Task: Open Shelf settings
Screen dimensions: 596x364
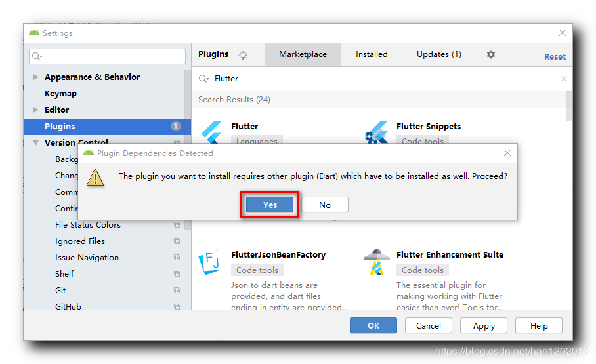Action: (64, 273)
